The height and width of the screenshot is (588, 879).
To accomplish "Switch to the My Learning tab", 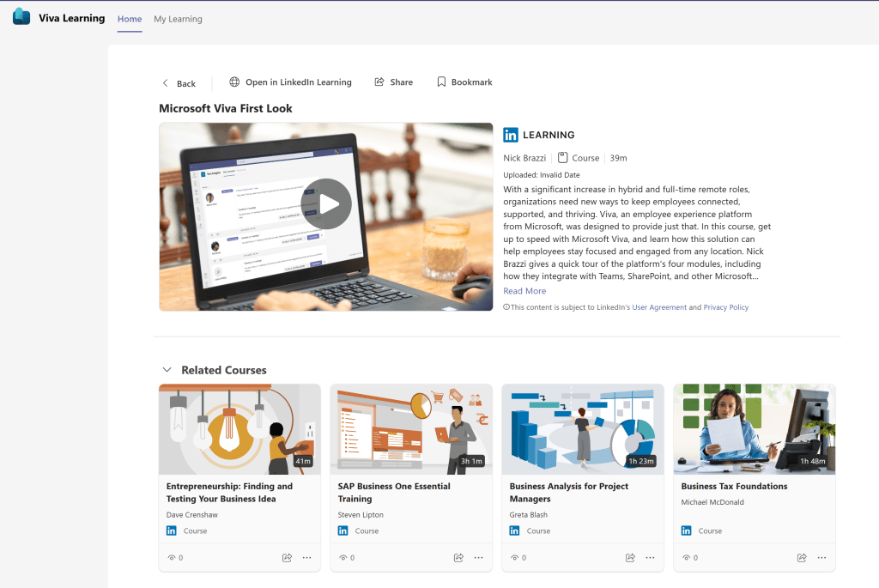I will tap(178, 19).
